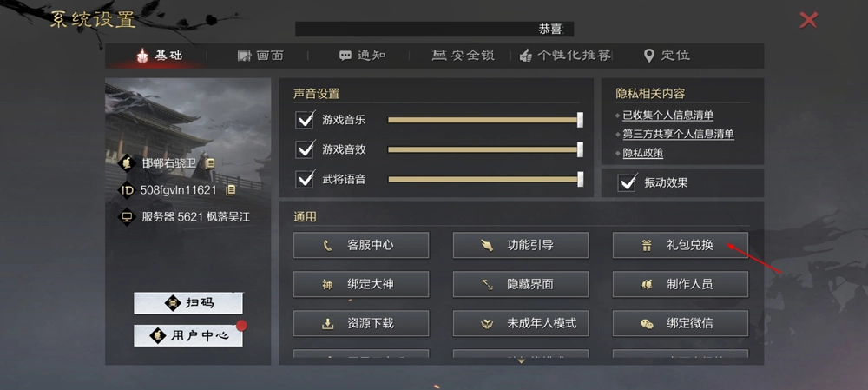Open the 隐私政策 link
Screen dimensions: 868x390
pyautogui.click(x=642, y=153)
